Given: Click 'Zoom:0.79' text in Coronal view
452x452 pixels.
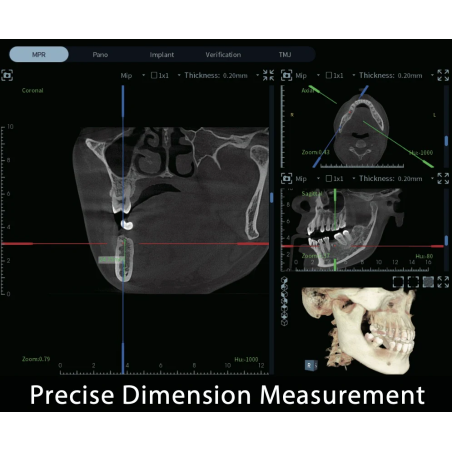Looking at the screenshot, I should tap(36, 359).
